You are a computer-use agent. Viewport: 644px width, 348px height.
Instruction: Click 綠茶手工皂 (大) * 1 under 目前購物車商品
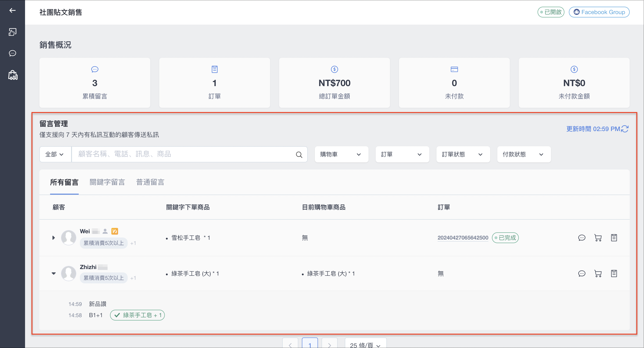(x=331, y=274)
